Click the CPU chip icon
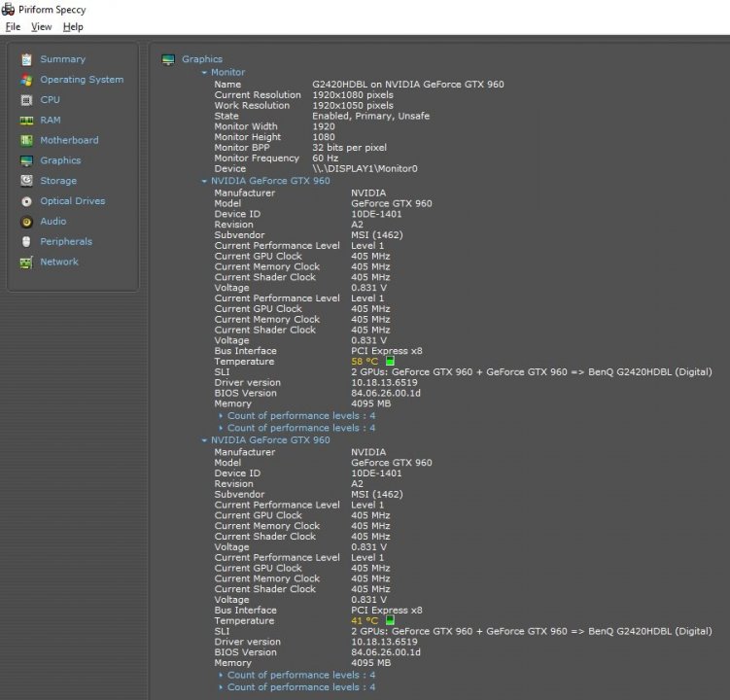The width and height of the screenshot is (730, 700). [26, 100]
